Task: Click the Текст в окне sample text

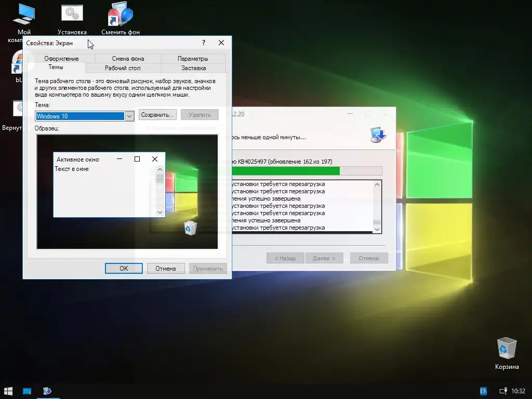Action: (x=72, y=169)
